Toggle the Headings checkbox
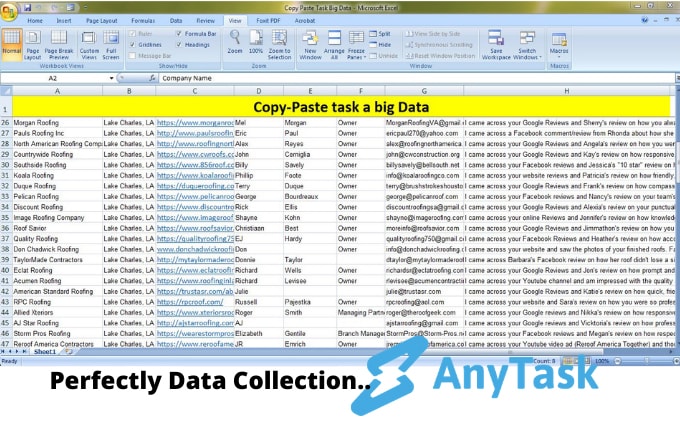Viewport: 680px width, 425px height. 179,45
